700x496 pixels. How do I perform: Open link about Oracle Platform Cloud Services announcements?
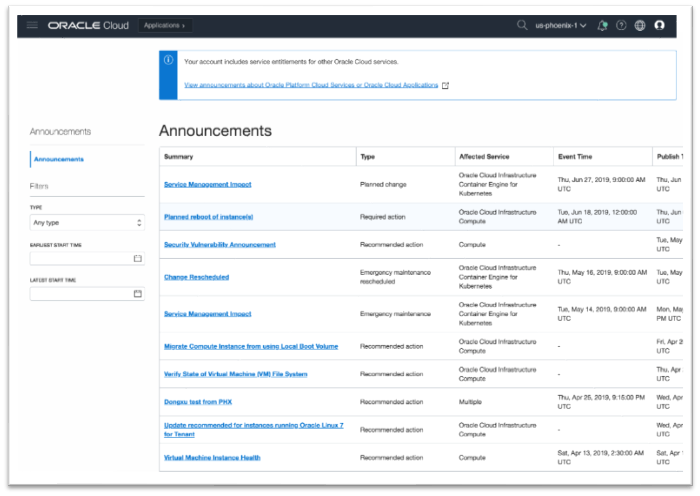311,85
